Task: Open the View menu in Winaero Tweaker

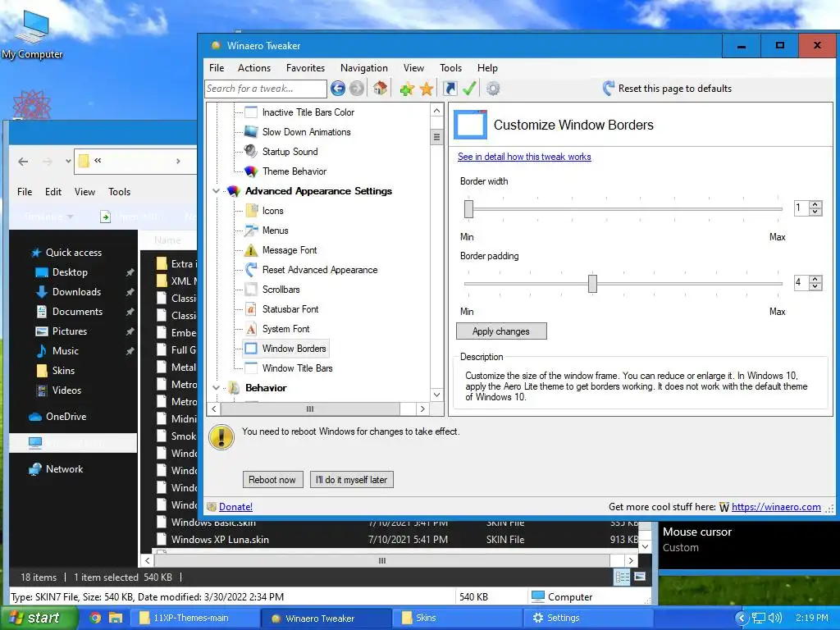Action: click(x=413, y=68)
